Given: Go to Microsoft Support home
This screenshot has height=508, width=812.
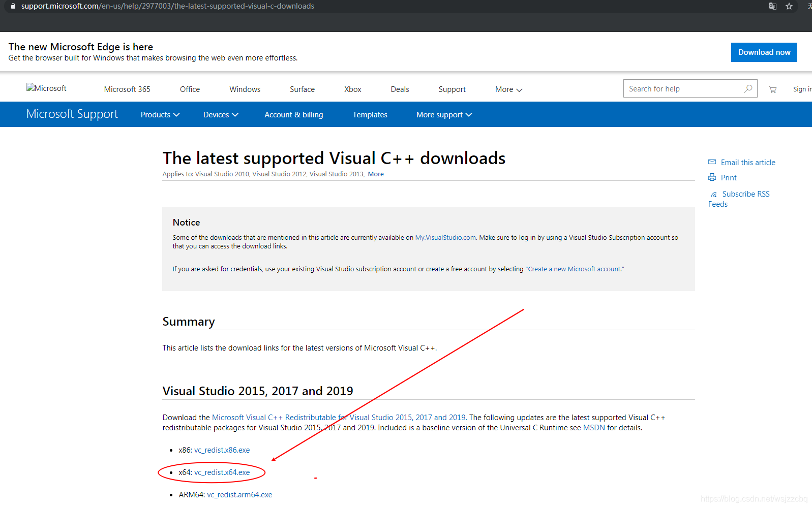Looking at the screenshot, I should [72, 114].
